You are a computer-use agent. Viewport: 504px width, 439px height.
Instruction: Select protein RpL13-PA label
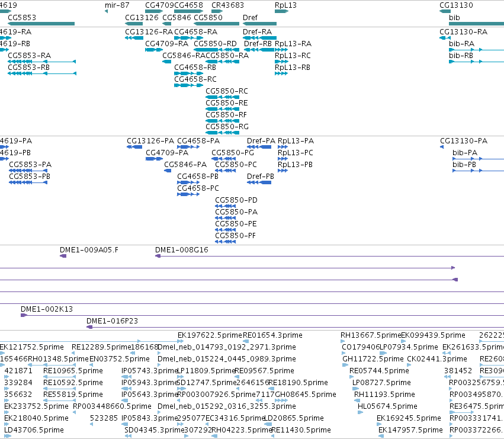296,141
